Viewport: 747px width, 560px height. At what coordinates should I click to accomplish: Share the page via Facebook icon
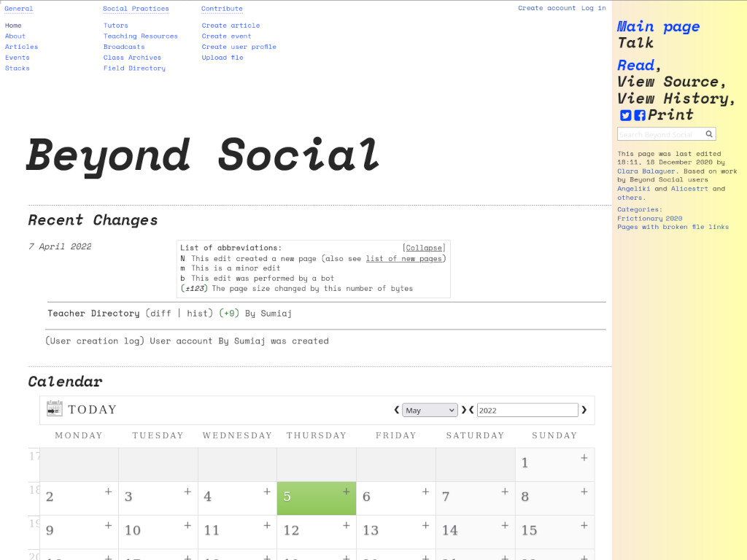(x=640, y=115)
